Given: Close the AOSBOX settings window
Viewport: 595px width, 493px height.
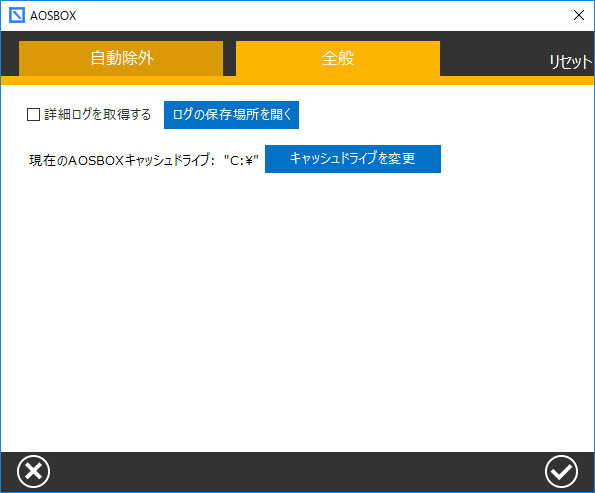Looking at the screenshot, I should (x=579, y=15).
